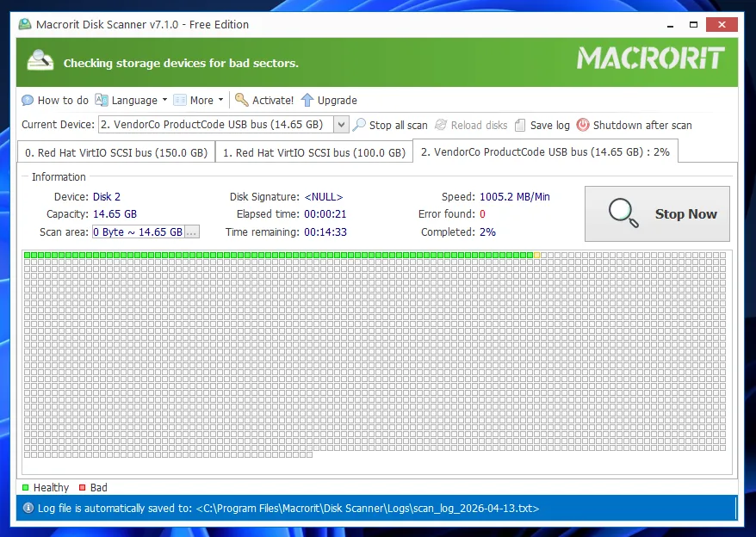Click Stop all scan label
This screenshot has width=756, height=537.
pos(399,126)
